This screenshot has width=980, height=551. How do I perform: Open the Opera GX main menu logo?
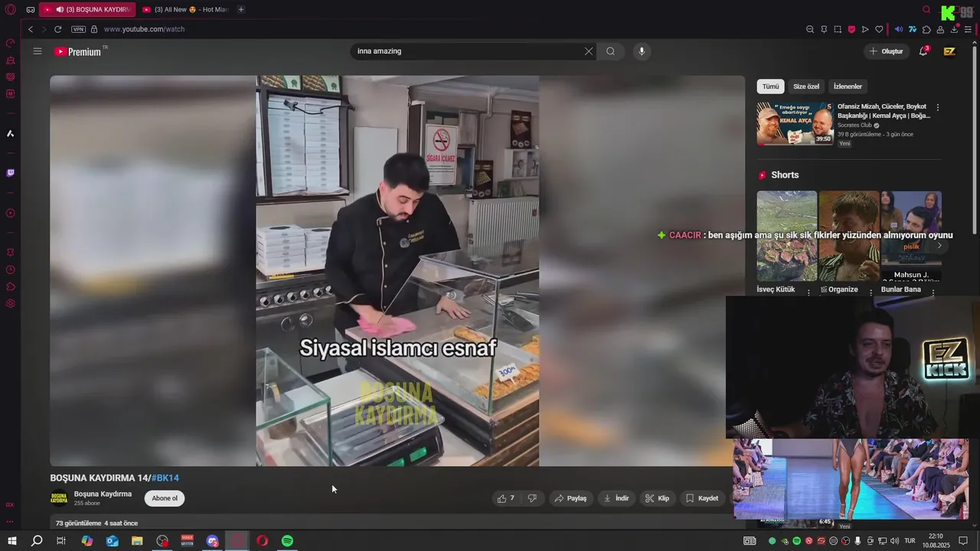tap(11, 9)
